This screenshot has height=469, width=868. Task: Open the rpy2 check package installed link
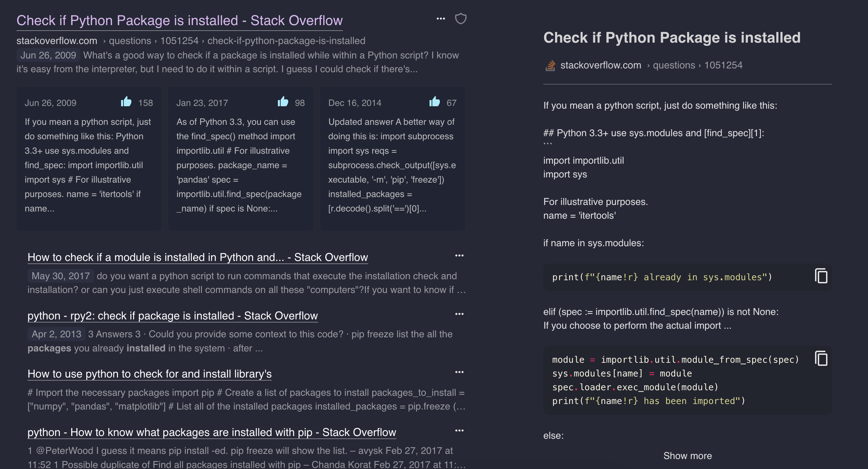[x=173, y=316]
